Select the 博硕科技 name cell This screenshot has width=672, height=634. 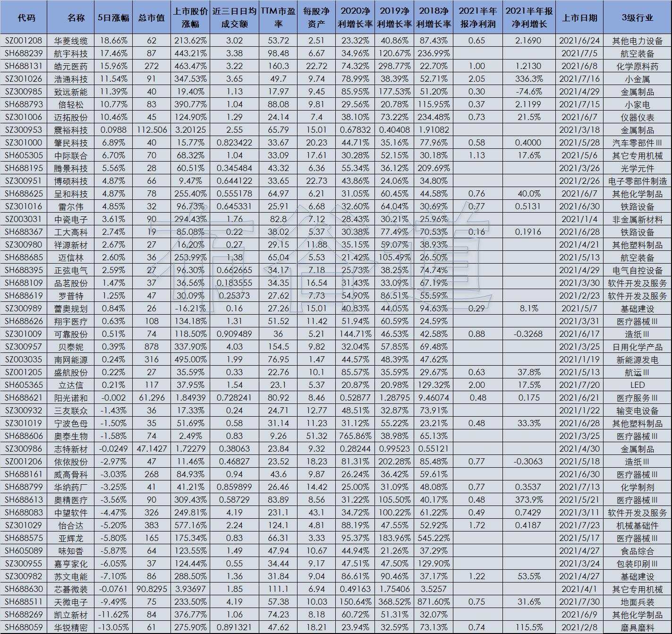point(71,181)
